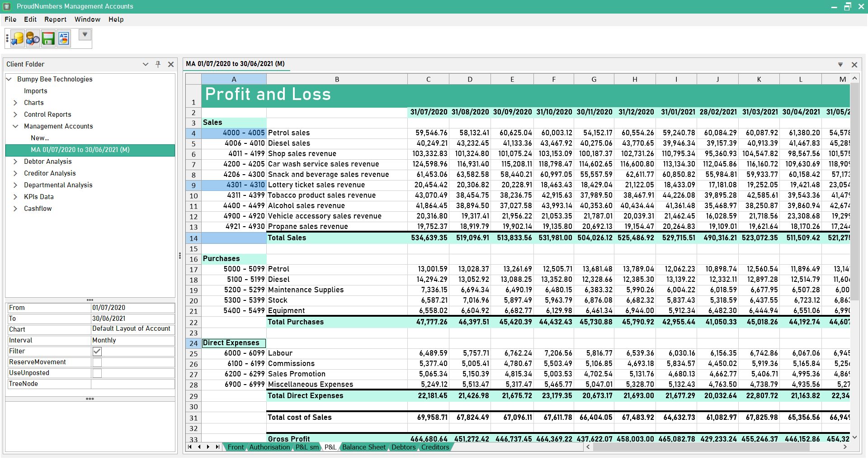Click the horizontal scrollbar thumb of spreadsheet
Viewport: 868px width, 466px height.
pos(701,447)
